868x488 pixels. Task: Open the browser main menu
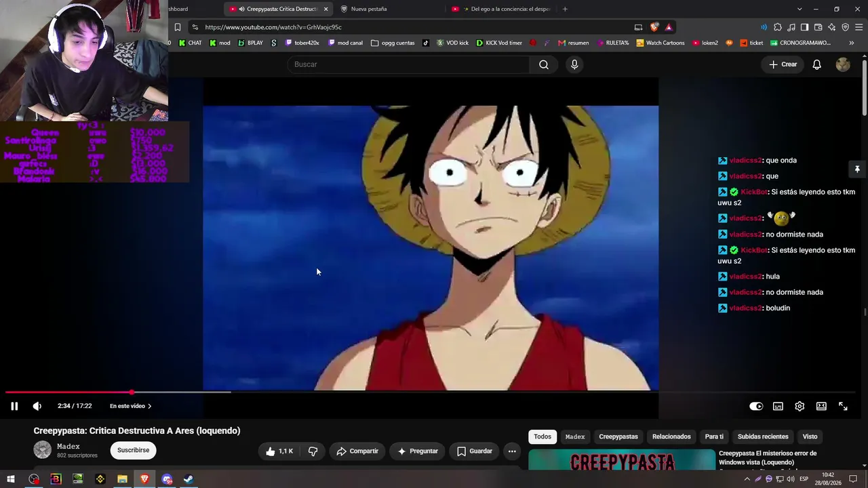[859, 27]
